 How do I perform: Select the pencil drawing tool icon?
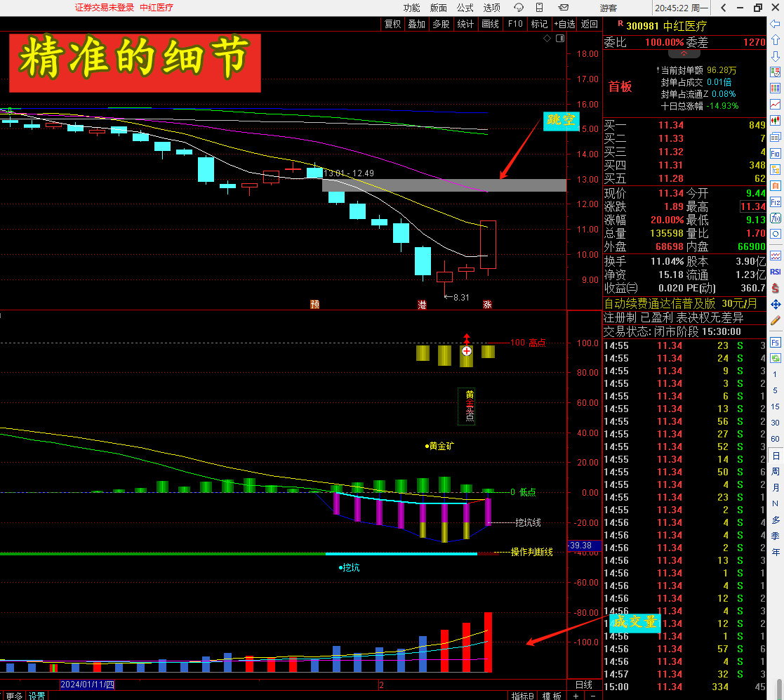[x=775, y=320]
